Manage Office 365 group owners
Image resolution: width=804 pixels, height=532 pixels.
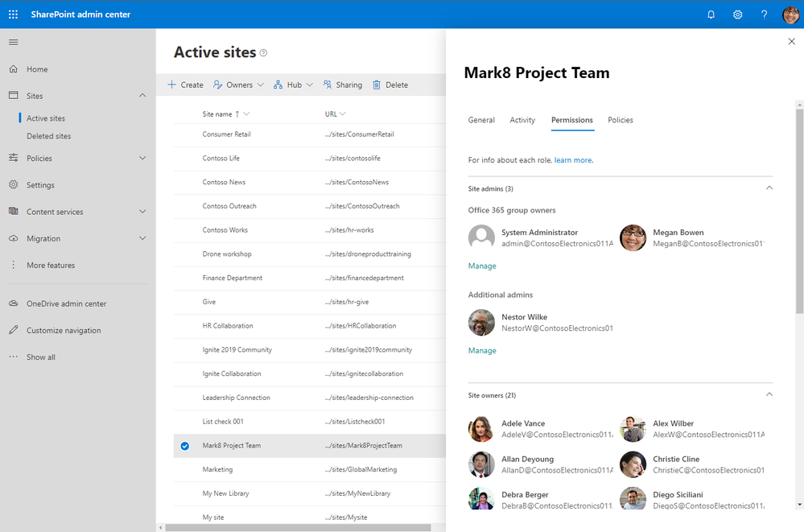482,266
